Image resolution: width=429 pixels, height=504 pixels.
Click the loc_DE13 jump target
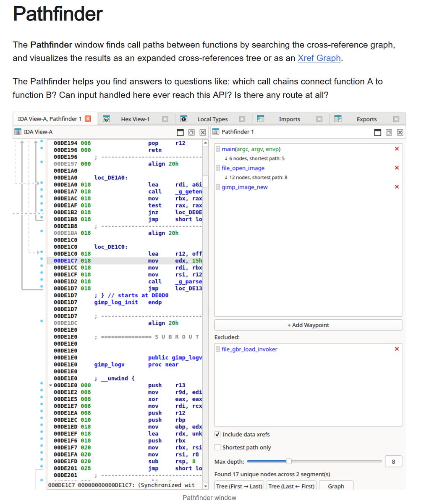(189, 289)
